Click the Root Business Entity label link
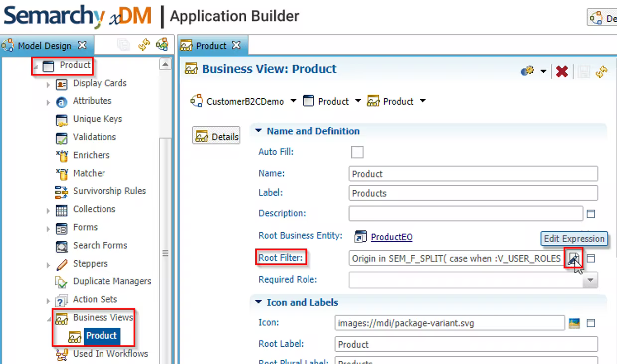617x364 pixels. point(301,236)
